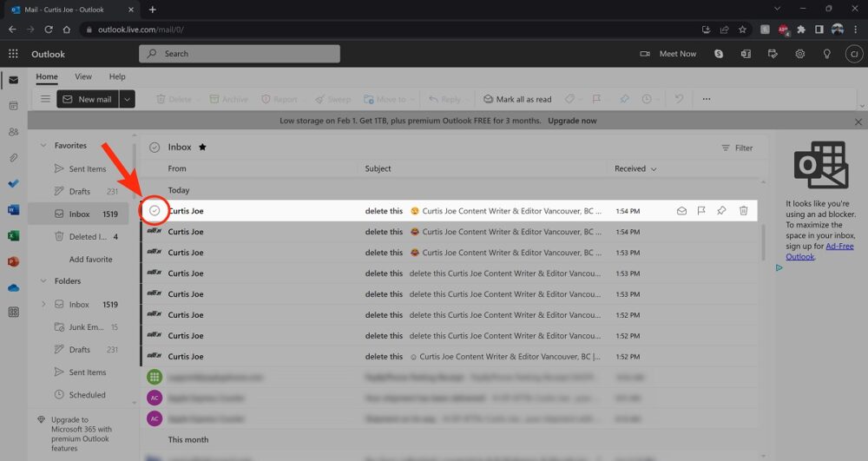The width and height of the screenshot is (868, 461).
Task: Click the trash icon on highlighted email
Action: coord(743,211)
